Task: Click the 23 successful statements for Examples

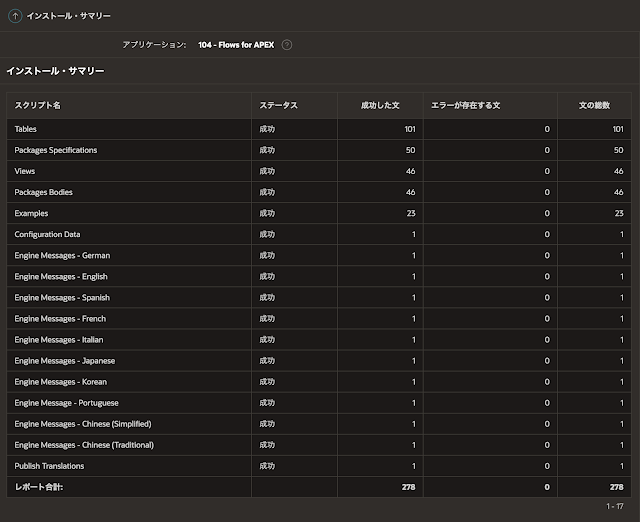Action: tap(411, 213)
